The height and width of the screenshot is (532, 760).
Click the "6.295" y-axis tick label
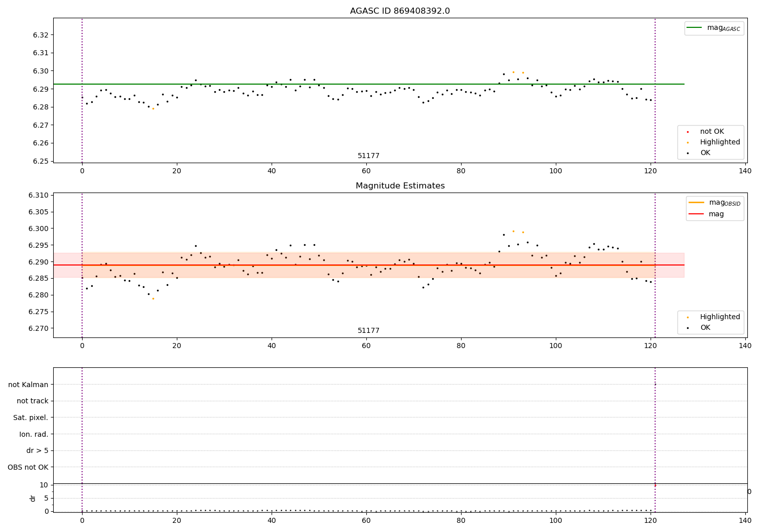tap(39, 245)
